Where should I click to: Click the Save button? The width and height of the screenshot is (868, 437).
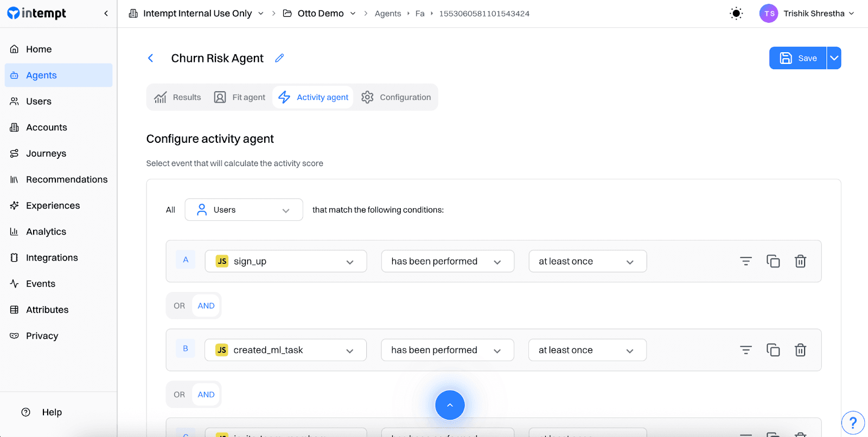point(798,58)
